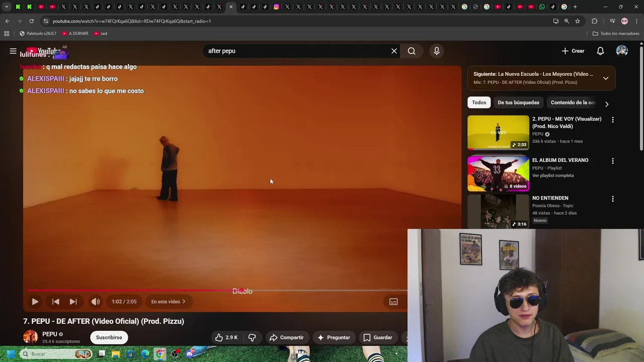The width and height of the screenshot is (644, 362).
Task: Open the Chrome apps grid shortcut
Action: pyautogui.click(x=7, y=34)
